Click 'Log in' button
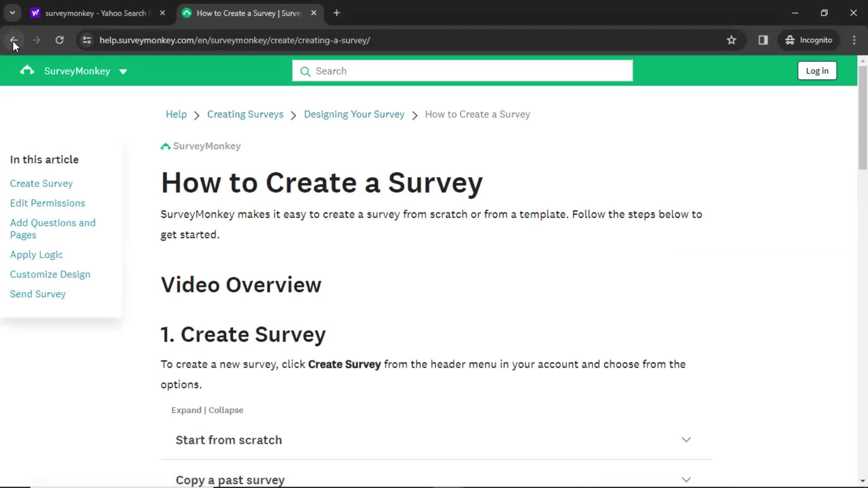The image size is (868, 488). click(x=817, y=71)
